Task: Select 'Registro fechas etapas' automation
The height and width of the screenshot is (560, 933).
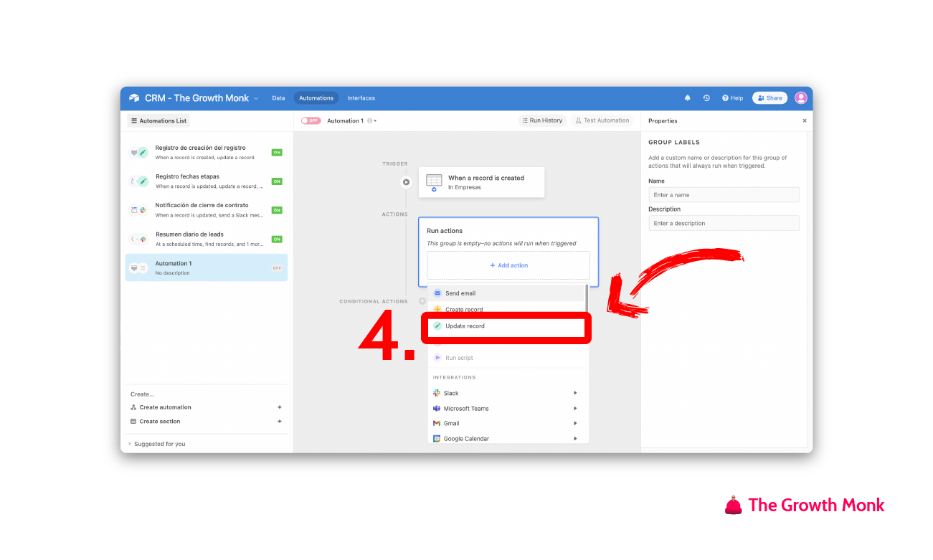Action: (207, 181)
